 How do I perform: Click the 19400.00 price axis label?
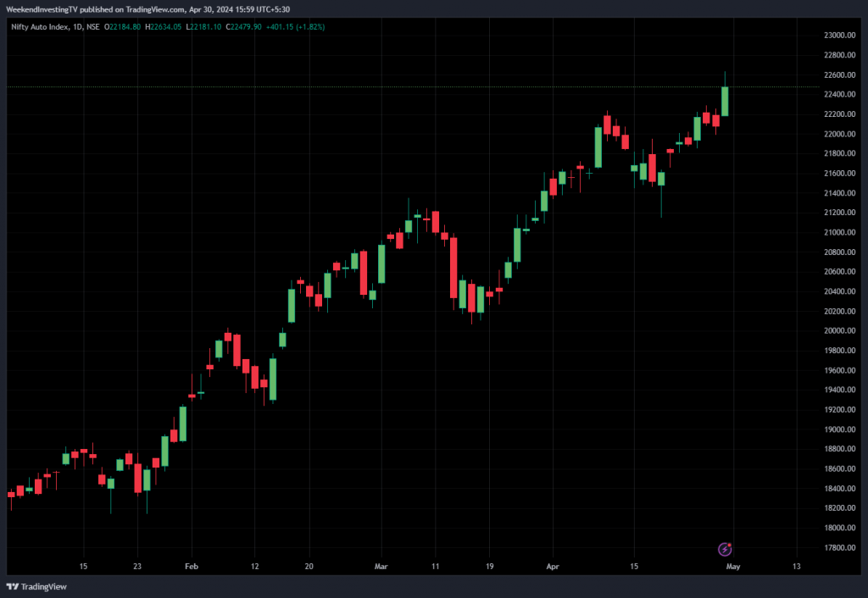coord(839,390)
